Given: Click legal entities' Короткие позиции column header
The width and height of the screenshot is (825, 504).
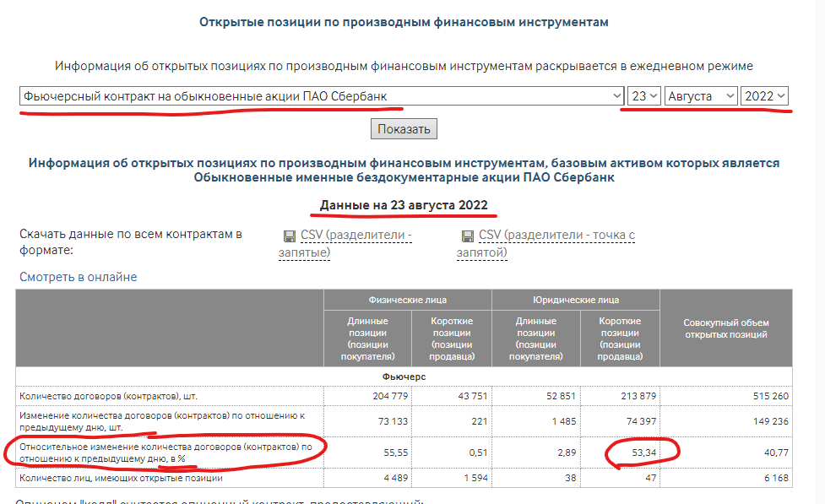Looking at the screenshot, I should 620,339.
